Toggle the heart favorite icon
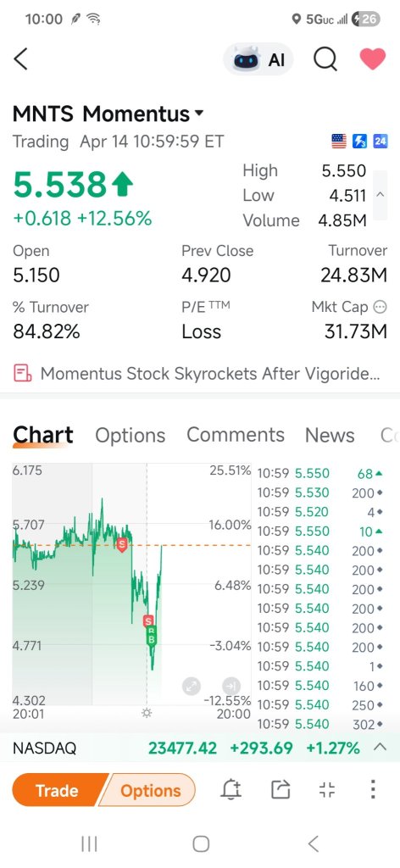The image size is (400, 868). [373, 58]
